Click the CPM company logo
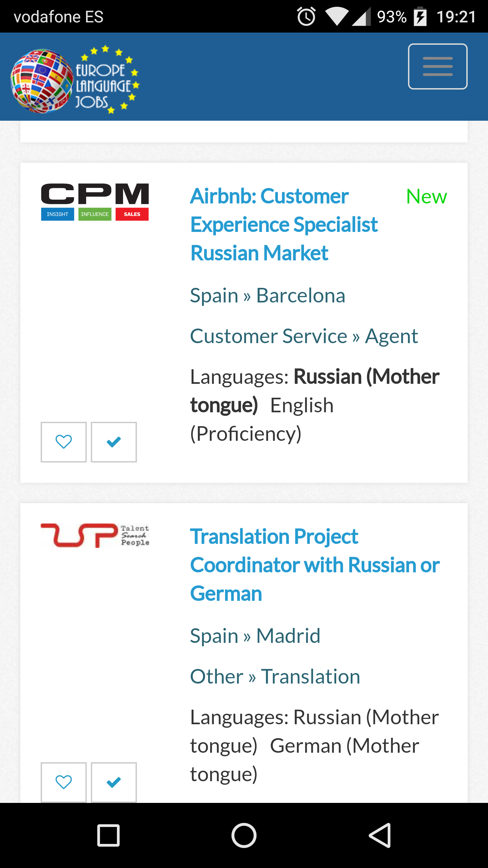Screen dimensions: 488x868 click(95, 202)
